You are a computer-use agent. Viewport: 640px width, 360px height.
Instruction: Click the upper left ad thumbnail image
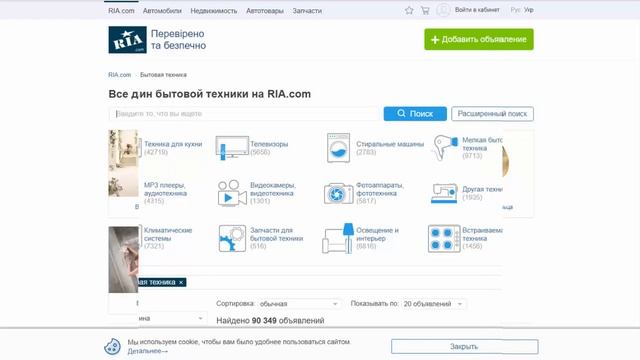pos(123,163)
